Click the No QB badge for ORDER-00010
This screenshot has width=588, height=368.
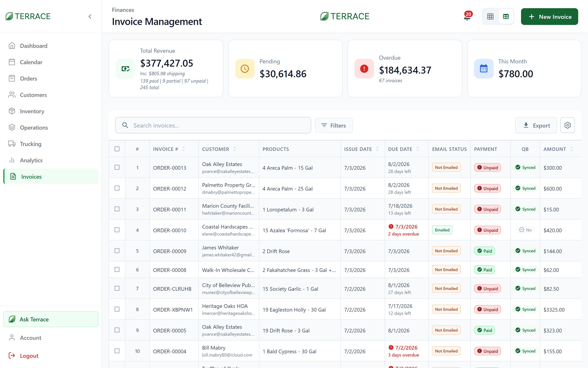coord(525,230)
